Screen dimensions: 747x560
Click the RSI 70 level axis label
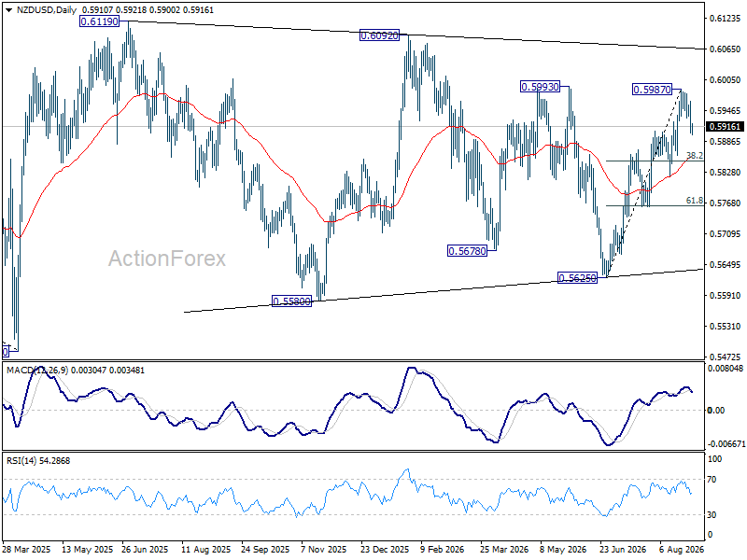pyautogui.click(x=712, y=480)
